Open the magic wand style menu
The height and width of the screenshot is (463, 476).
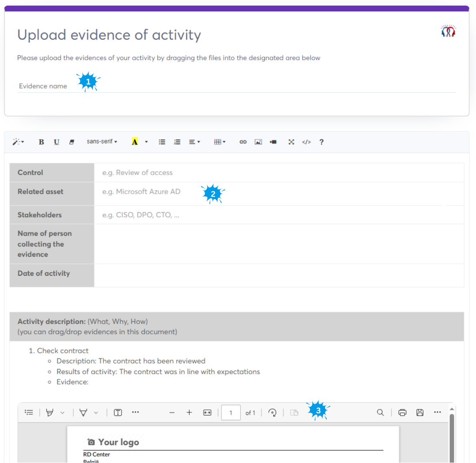click(18, 142)
